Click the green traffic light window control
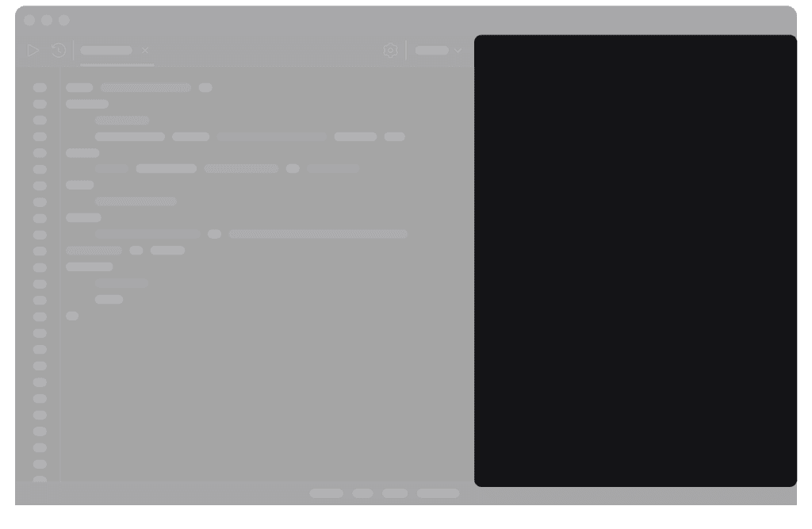The height and width of the screenshot is (529, 812). pos(63,20)
